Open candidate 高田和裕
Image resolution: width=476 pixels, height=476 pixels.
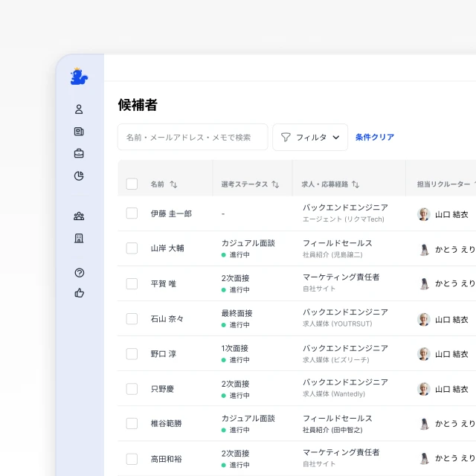click(167, 459)
